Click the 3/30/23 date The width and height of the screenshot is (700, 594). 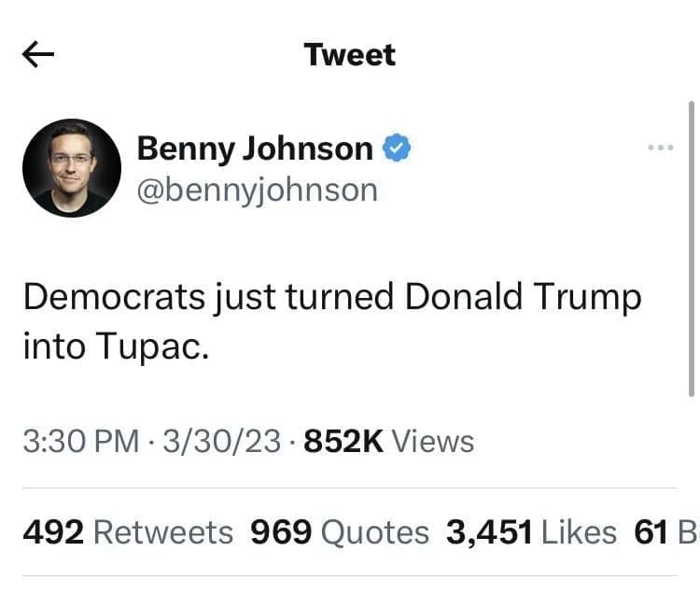click(x=221, y=441)
